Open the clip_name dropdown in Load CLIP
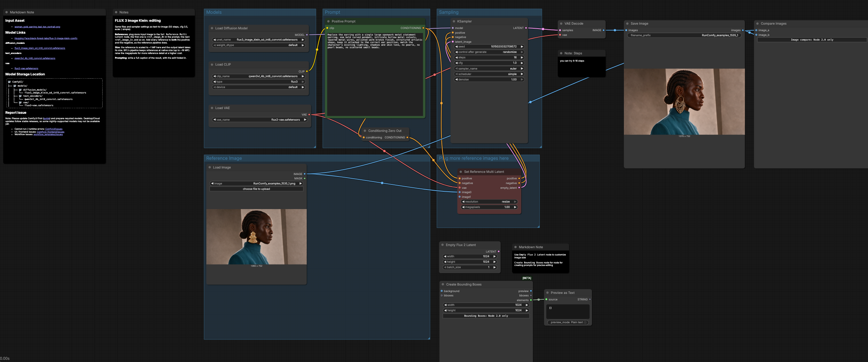The height and width of the screenshot is (362, 868). tap(259, 76)
